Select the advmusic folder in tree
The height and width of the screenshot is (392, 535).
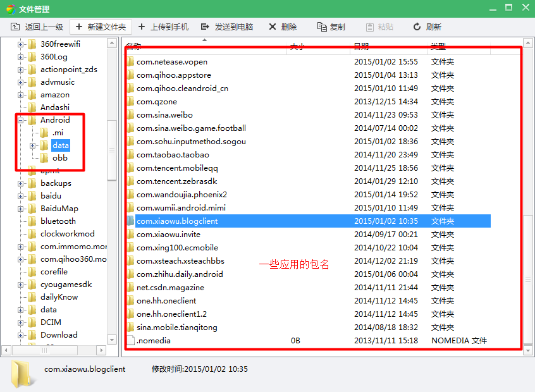(58, 82)
